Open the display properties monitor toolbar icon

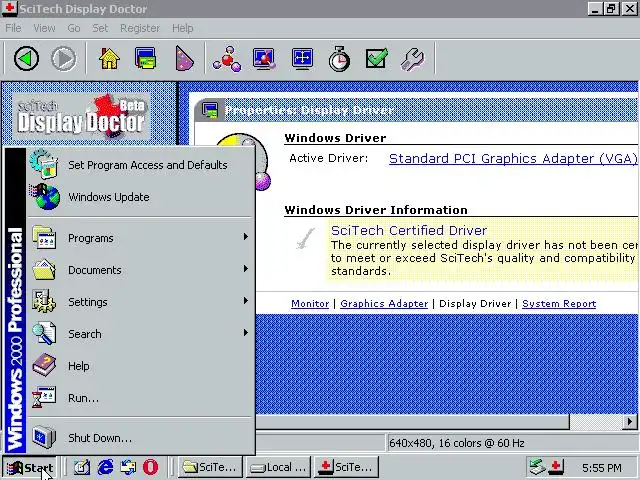click(146, 59)
